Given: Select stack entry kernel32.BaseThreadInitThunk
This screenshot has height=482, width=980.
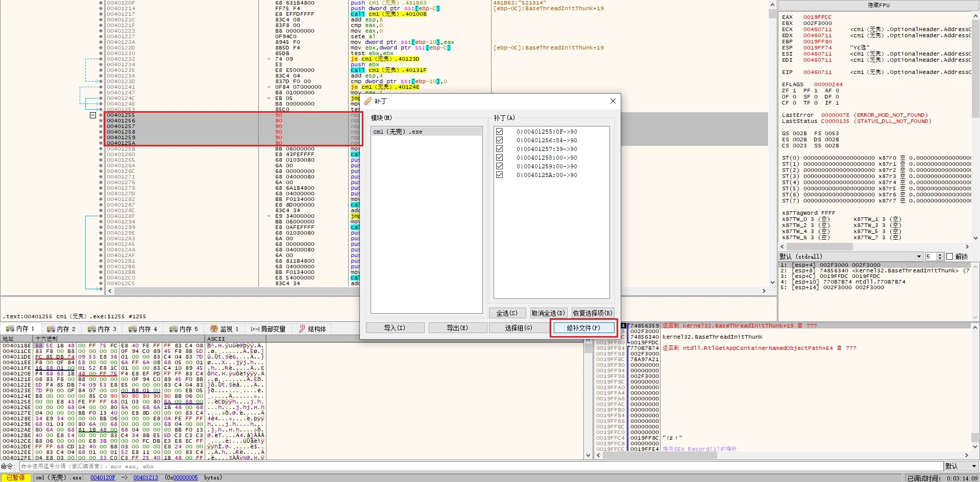Looking at the screenshot, I should click(x=712, y=337).
